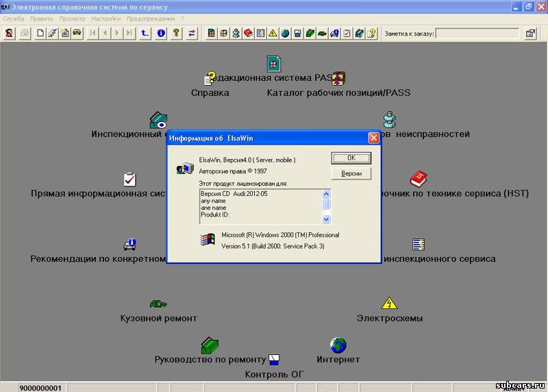Click the green book repair toolbar icon
The image size is (548, 392).
tap(310, 33)
